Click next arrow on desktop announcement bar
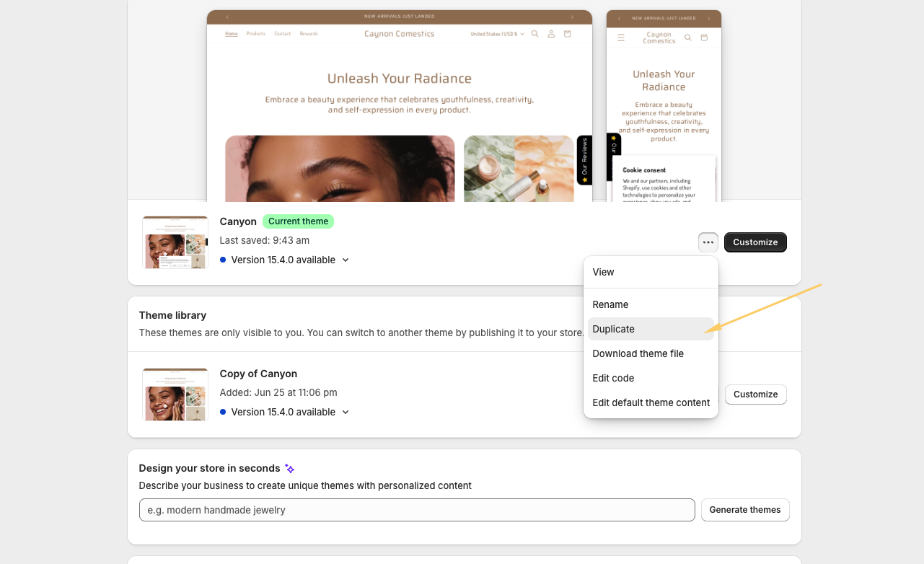 pos(572,17)
